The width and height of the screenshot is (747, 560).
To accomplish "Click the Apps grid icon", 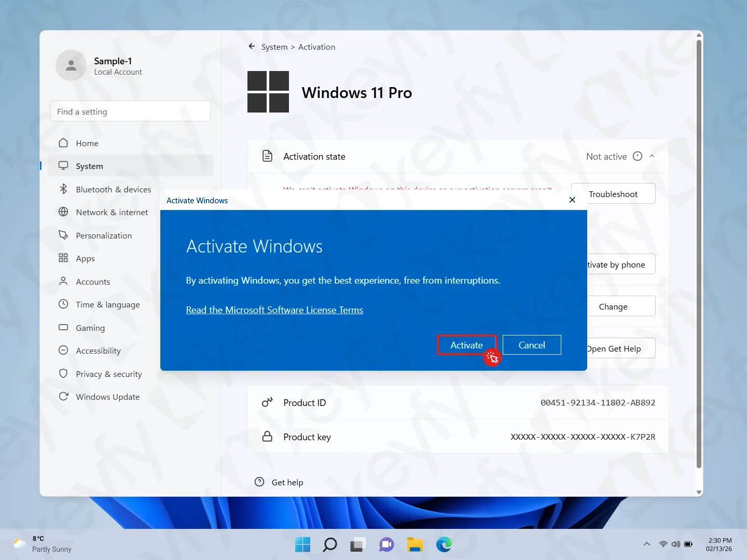I will tap(63, 258).
